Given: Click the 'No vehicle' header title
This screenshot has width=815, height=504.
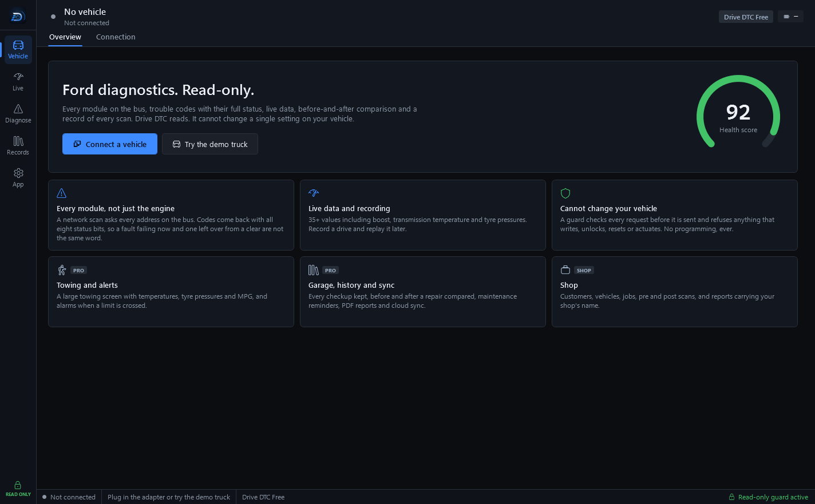Looking at the screenshot, I should click(x=85, y=12).
